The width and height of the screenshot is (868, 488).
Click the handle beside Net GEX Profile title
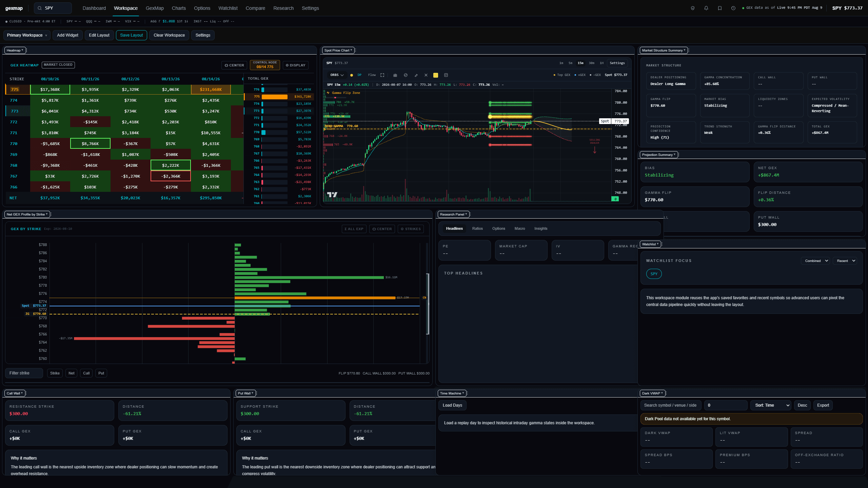(x=51, y=215)
